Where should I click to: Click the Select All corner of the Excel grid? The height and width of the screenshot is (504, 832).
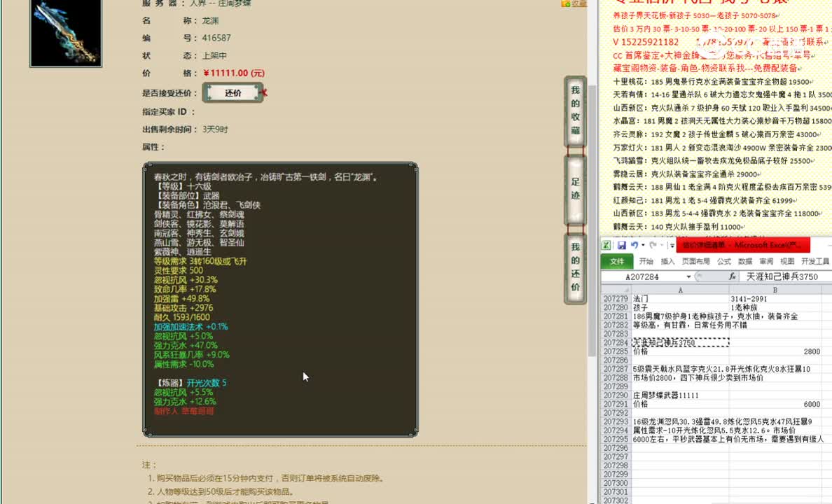(616, 290)
